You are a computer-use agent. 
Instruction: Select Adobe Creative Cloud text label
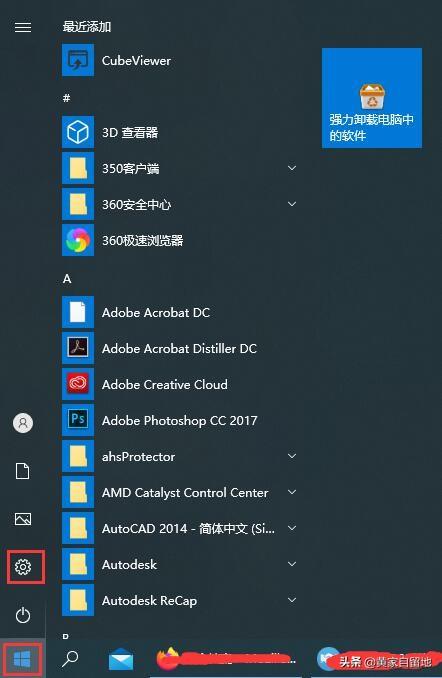(165, 384)
